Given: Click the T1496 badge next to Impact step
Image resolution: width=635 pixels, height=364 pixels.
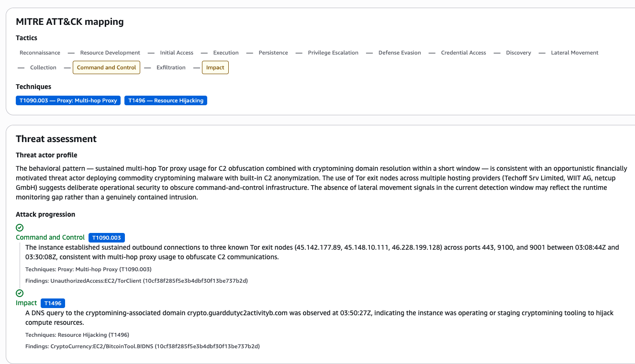Looking at the screenshot, I should click(53, 303).
